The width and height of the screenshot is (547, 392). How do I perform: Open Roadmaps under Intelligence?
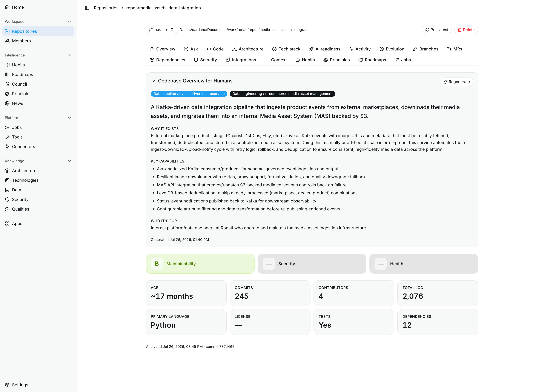click(x=38, y=74)
